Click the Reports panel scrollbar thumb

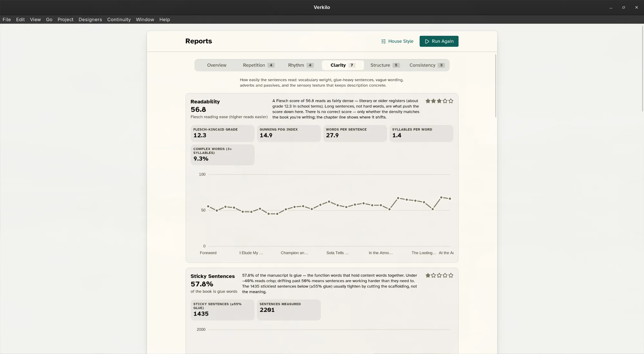click(496, 86)
